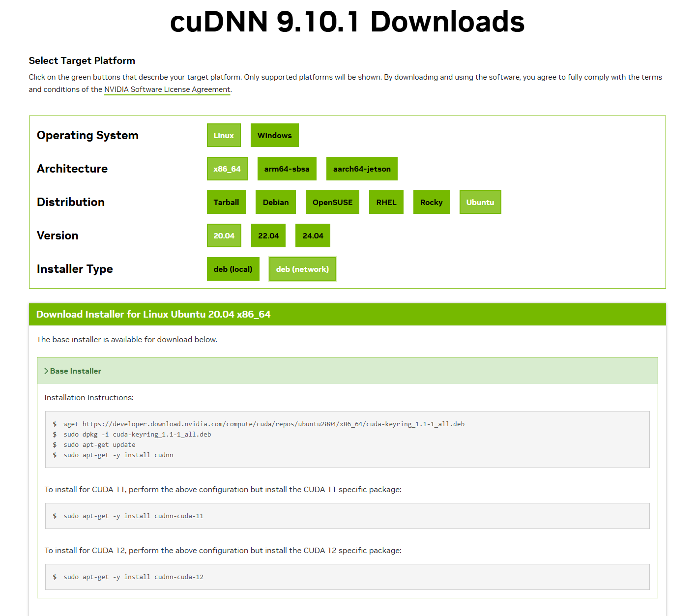Choose aarch64-jetson architecture
697x616 pixels.
(362, 169)
